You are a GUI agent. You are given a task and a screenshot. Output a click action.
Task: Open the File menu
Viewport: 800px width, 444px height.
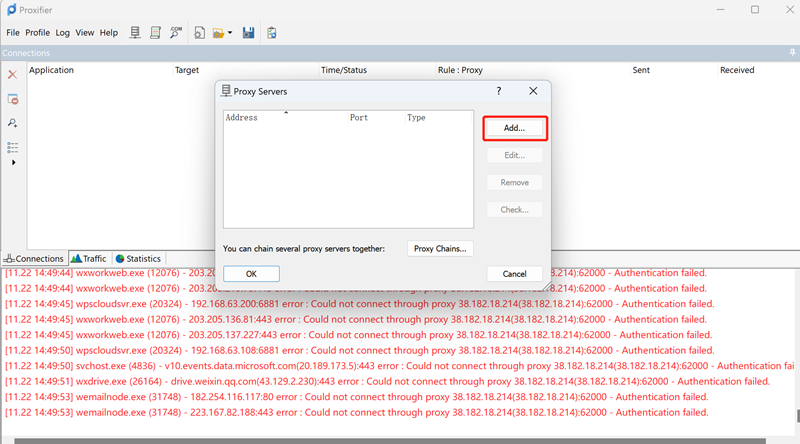pyautogui.click(x=13, y=33)
